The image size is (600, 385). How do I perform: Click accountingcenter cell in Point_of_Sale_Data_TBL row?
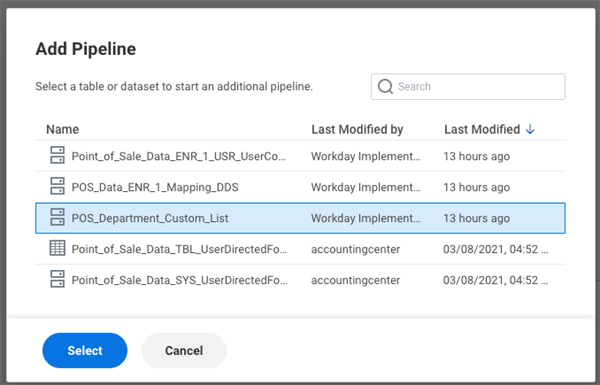point(355,249)
